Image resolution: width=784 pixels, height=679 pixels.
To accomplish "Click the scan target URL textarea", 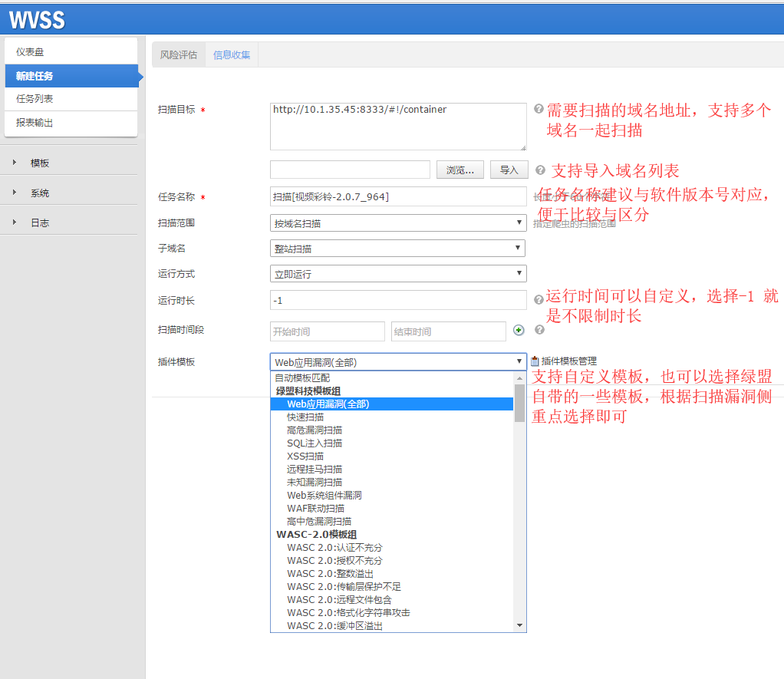I will coord(398,127).
